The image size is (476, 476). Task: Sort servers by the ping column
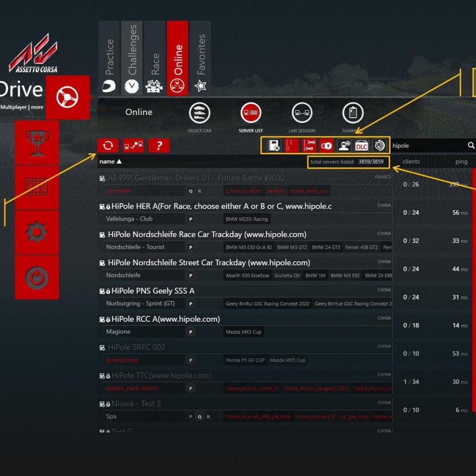461,162
